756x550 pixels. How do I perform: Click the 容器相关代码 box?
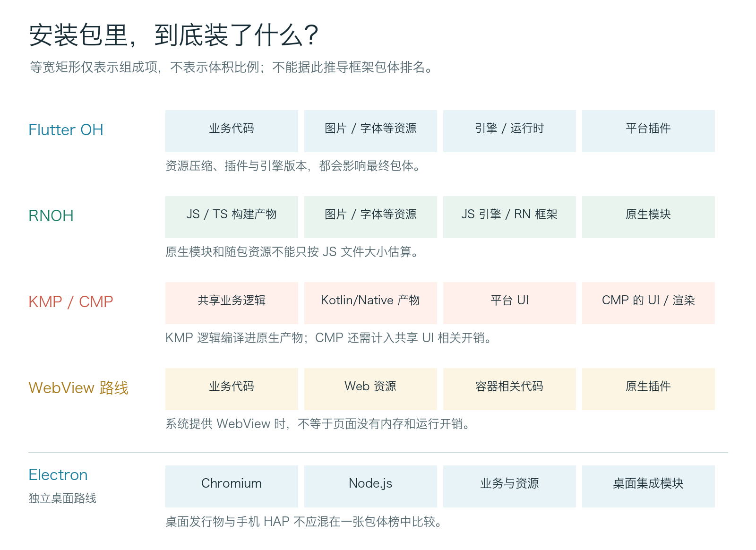coord(509,389)
